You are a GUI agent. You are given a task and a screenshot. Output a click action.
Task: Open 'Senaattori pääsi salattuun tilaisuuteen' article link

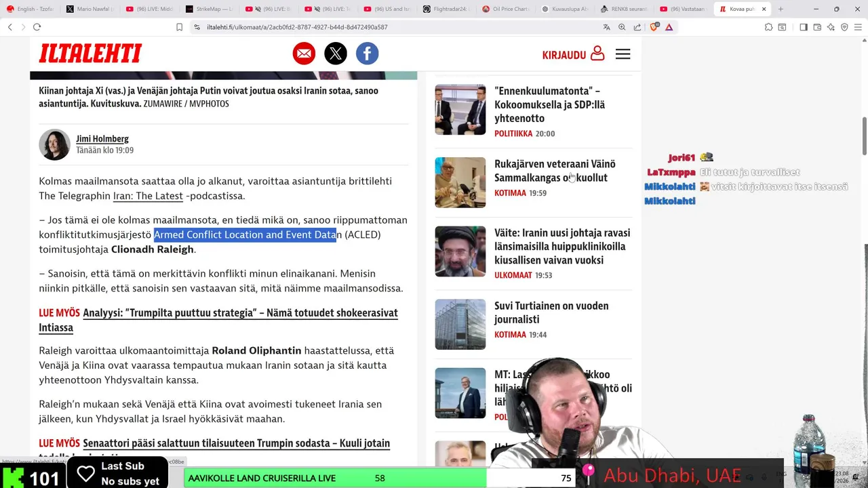(236, 443)
